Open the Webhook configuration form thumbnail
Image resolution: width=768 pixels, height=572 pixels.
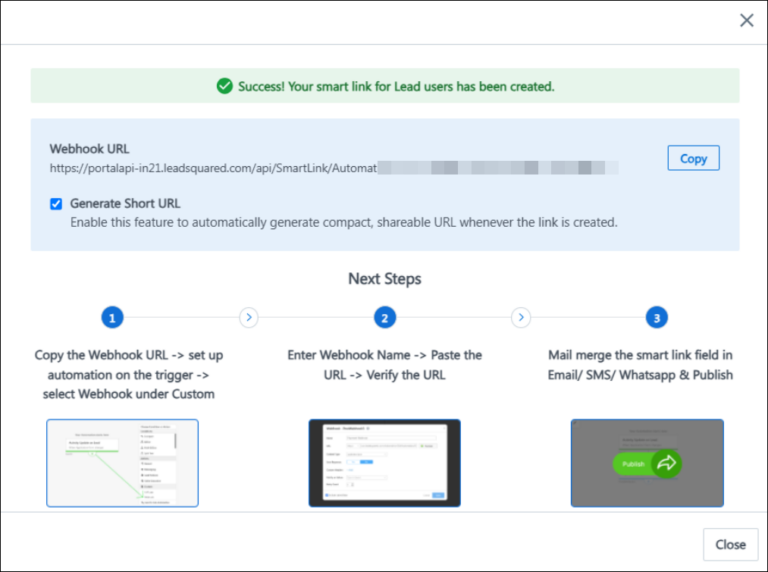click(x=384, y=462)
